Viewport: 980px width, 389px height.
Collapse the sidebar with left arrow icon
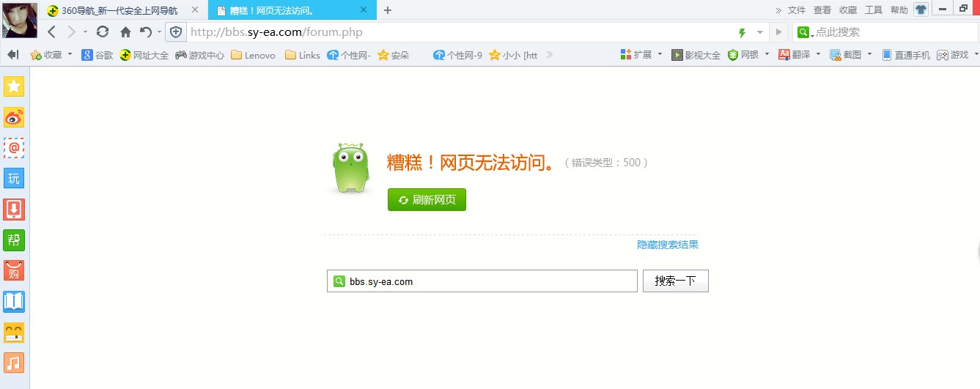tap(12, 55)
